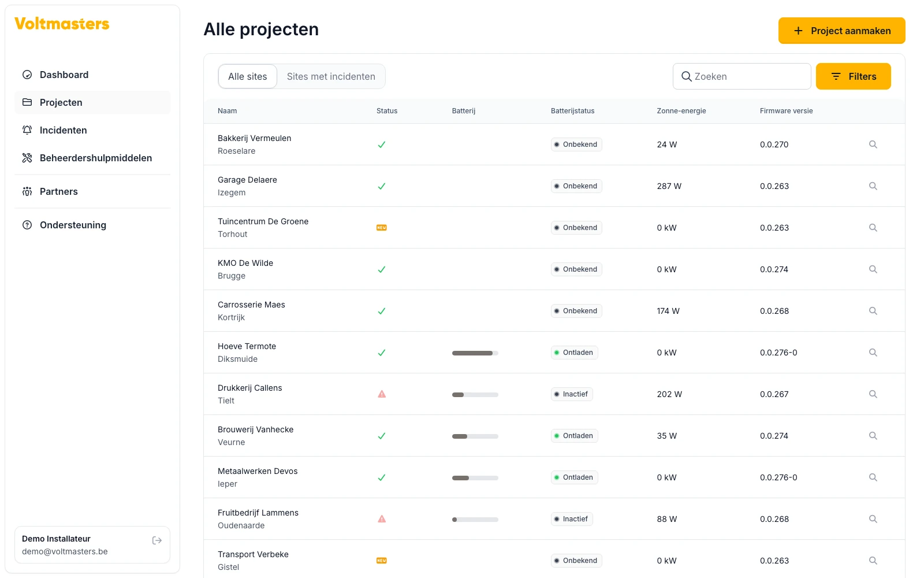Click magnifier for KMO De Wilde
The image size is (924, 578).
point(873,269)
